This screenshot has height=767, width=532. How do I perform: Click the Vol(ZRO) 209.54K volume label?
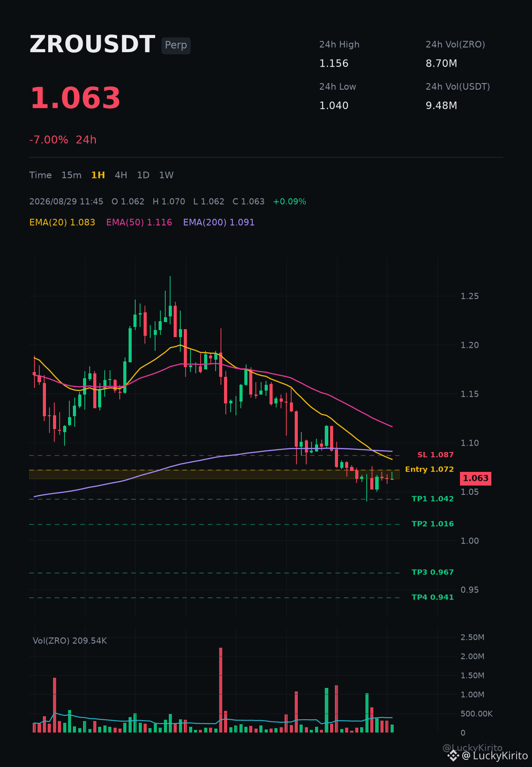[70, 641]
